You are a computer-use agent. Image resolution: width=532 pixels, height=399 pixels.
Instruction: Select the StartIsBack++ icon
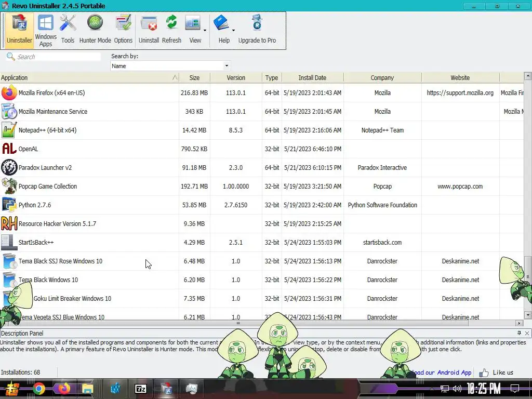[x=9, y=242]
